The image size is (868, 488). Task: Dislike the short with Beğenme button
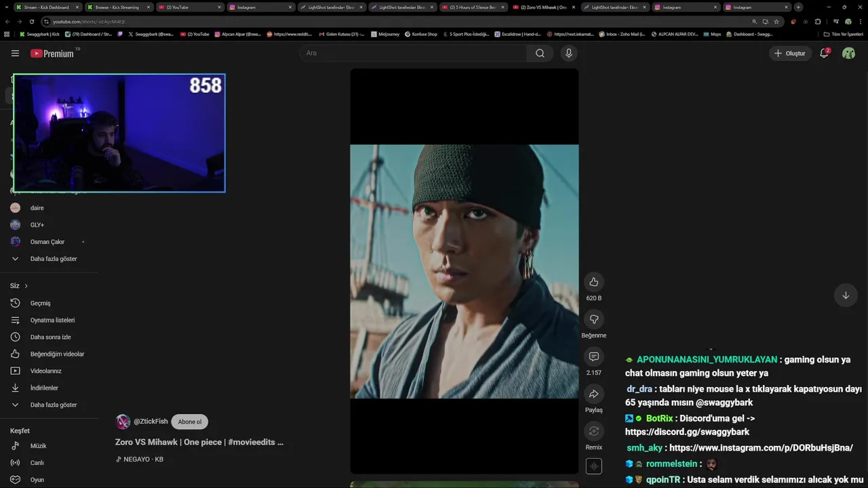(x=593, y=319)
